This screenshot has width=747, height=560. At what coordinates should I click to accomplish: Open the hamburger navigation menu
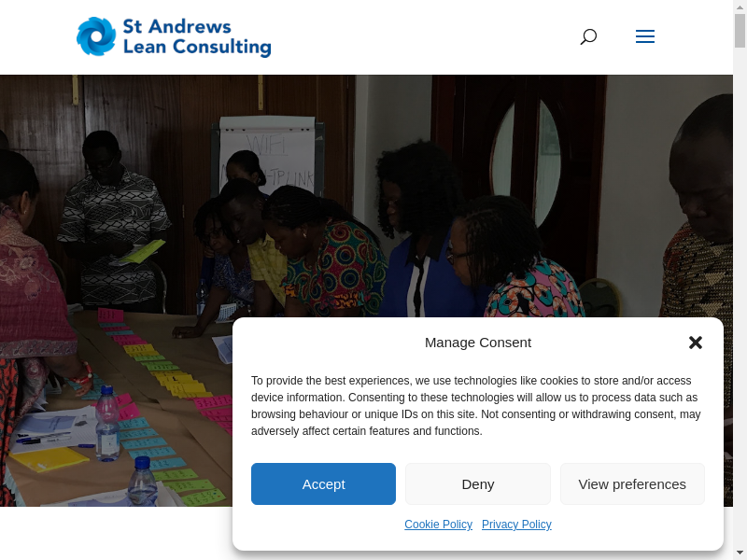pyautogui.click(x=645, y=36)
